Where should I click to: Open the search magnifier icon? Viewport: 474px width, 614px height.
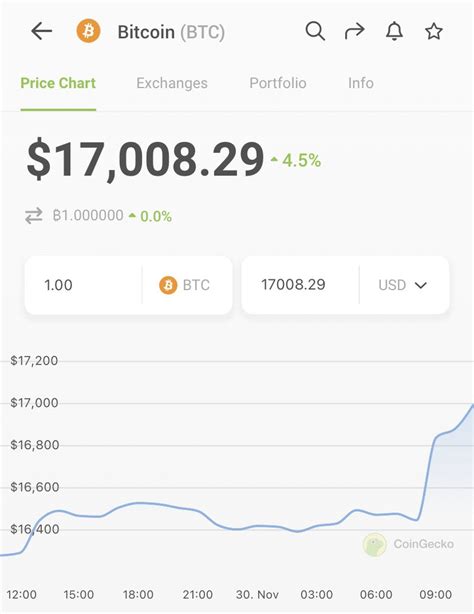point(315,31)
